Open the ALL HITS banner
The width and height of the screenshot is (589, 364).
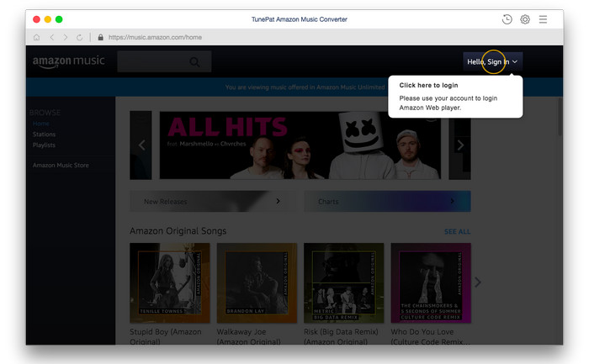300,145
